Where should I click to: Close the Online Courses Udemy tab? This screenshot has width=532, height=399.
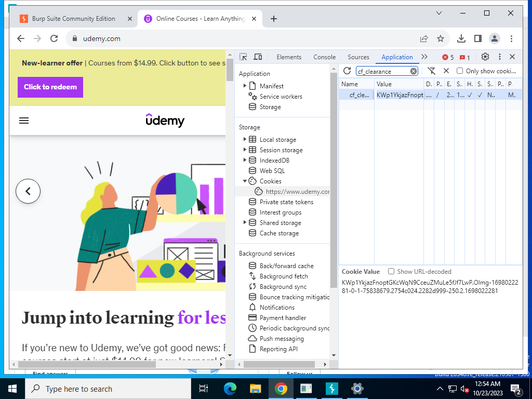click(254, 19)
